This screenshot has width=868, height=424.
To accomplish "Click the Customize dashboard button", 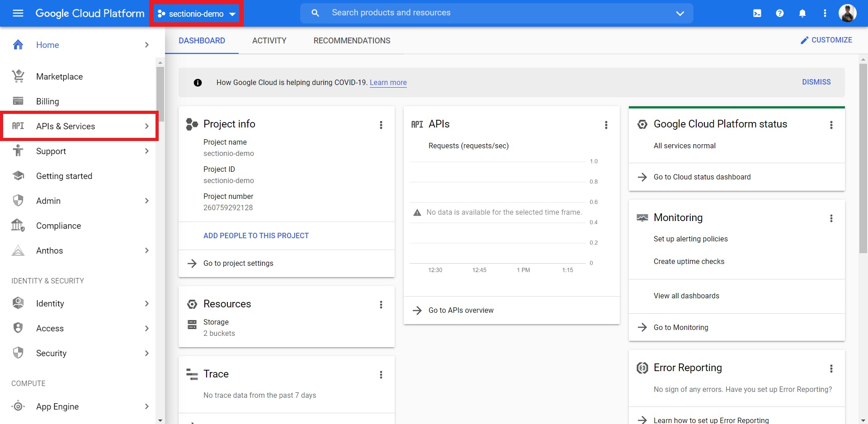I will [826, 40].
